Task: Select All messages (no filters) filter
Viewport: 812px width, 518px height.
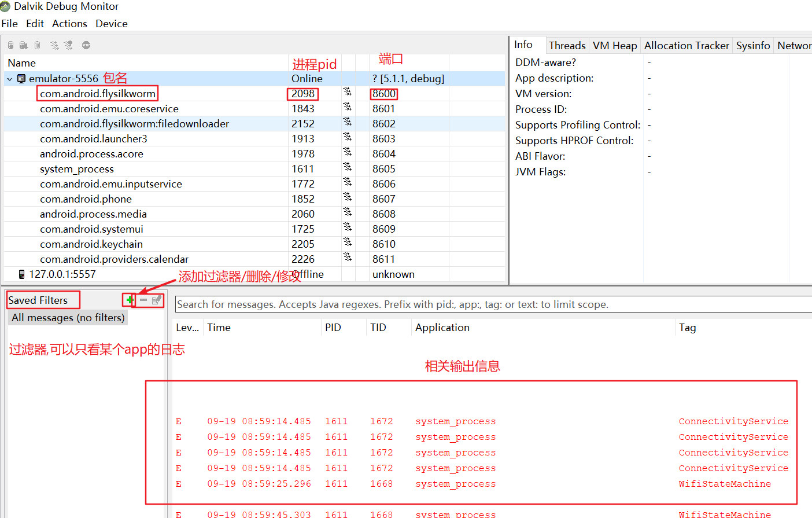Action: pos(68,318)
